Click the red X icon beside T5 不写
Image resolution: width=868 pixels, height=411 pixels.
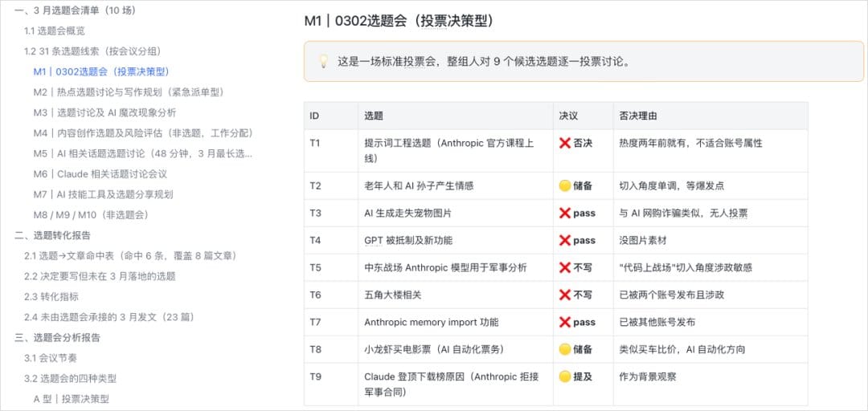coord(565,268)
